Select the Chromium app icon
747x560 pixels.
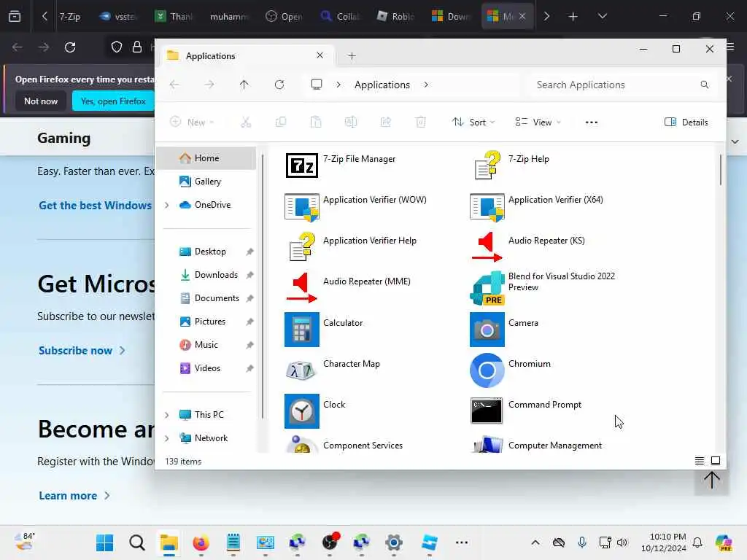[487, 370]
